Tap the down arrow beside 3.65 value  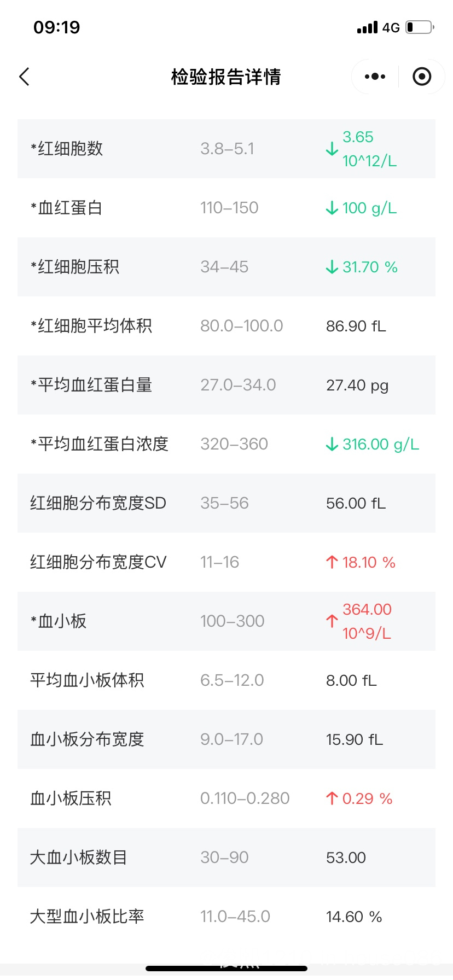[x=332, y=149]
